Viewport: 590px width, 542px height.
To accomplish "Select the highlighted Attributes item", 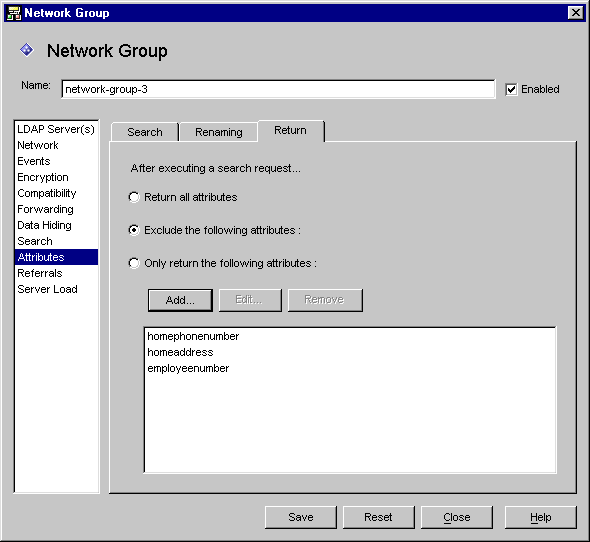I will [56, 257].
